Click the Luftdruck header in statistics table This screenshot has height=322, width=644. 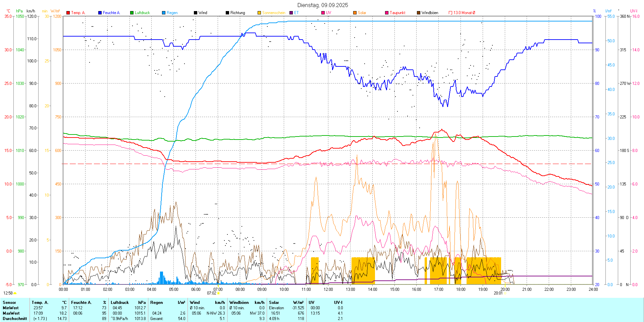(x=120, y=303)
